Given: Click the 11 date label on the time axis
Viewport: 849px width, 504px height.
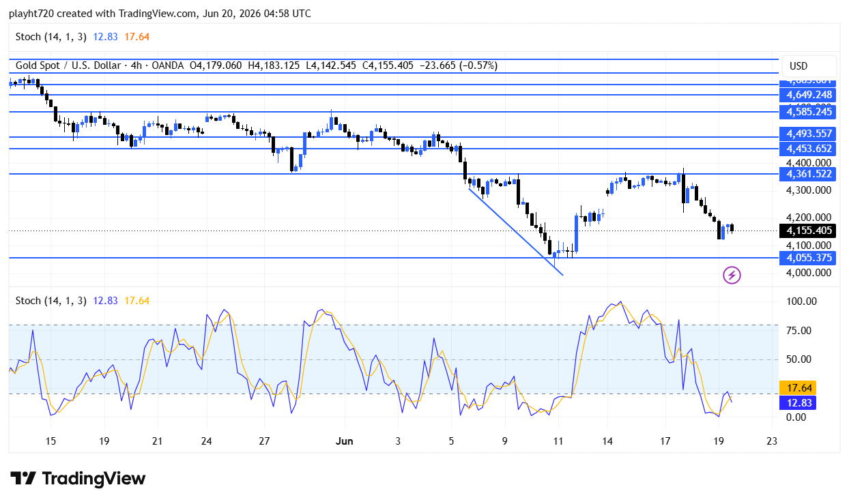Looking at the screenshot, I should coord(558,441).
